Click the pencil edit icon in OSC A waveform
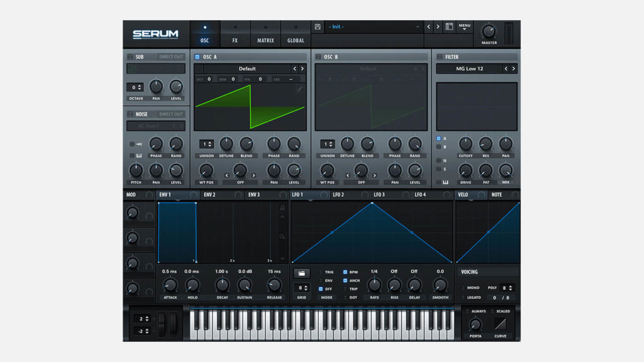644x362 pixels. [300, 89]
